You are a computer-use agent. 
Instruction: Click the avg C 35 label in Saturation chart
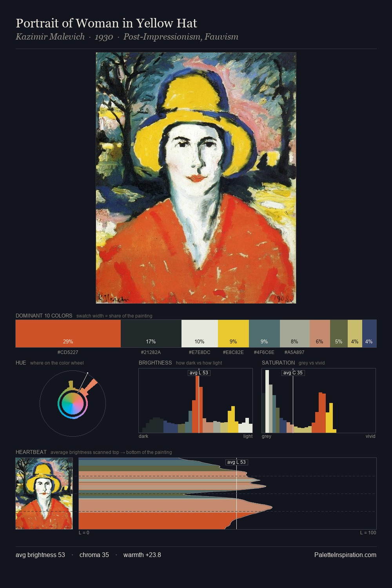pyautogui.click(x=293, y=373)
